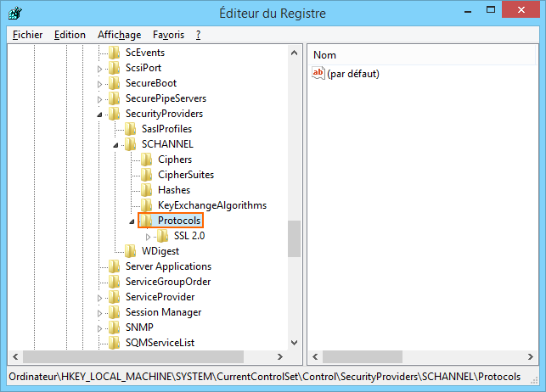This screenshot has height=392, width=546.
Task: Open the Edition menu
Action: [x=70, y=35]
